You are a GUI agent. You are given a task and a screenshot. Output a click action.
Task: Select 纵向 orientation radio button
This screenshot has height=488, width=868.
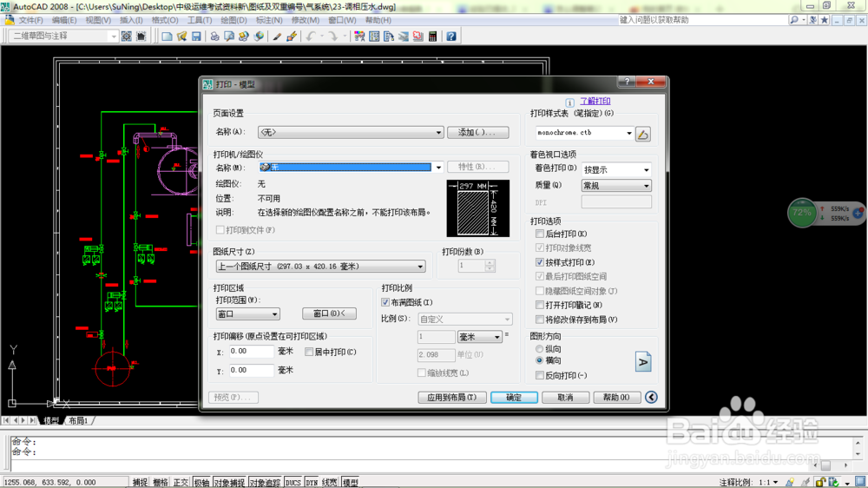pos(539,349)
